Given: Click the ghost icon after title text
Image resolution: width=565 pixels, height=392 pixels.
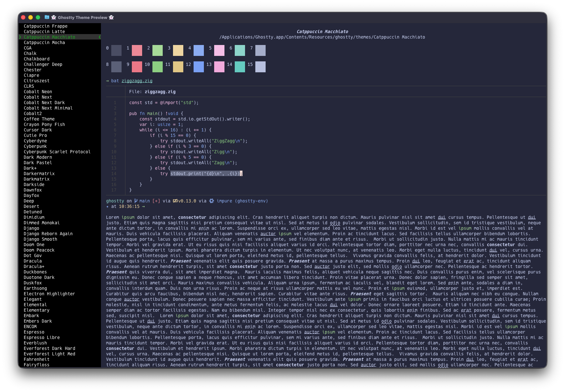Looking at the screenshot, I should 111,17.
